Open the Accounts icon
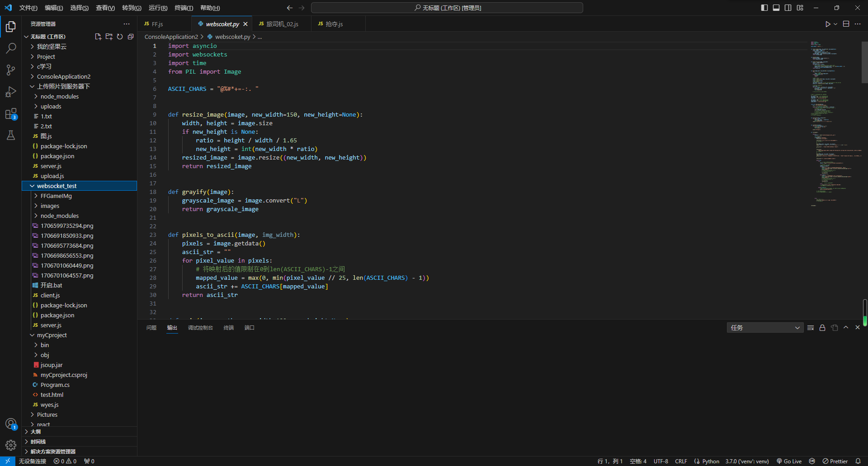Image resolution: width=868 pixels, height=466 pixels. (x=11, y=424)
